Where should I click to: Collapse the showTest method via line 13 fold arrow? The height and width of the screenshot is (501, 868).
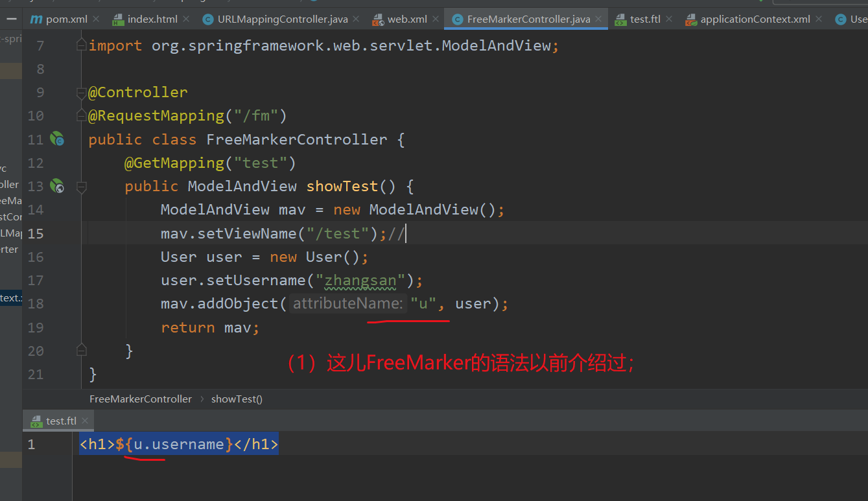pos(82,188)
